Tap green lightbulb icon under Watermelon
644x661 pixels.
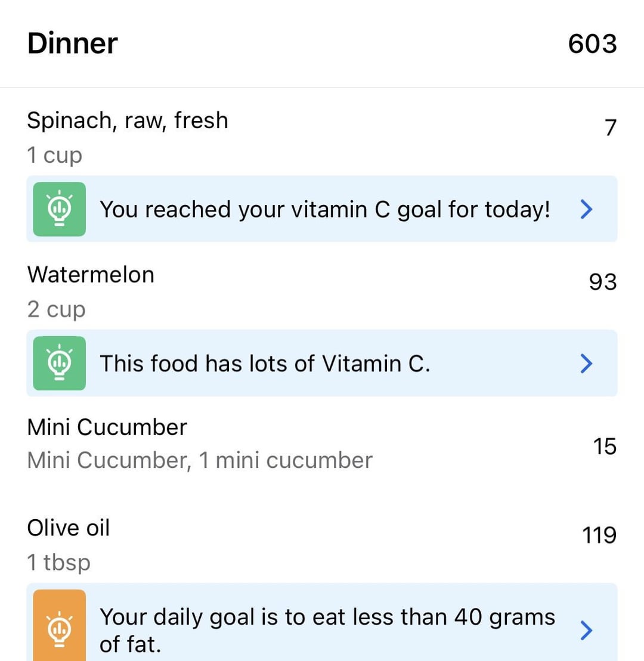click(x=59, y=363)
